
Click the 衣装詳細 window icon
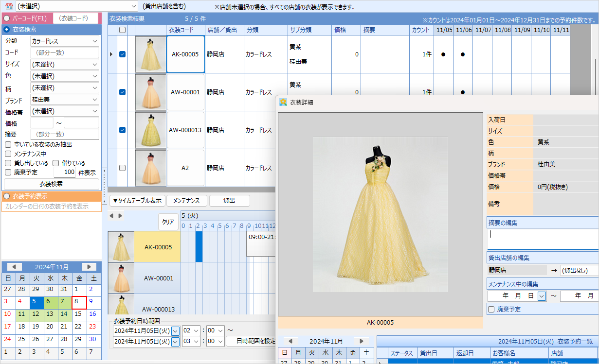pyautogui.click(x=283, y=102)
